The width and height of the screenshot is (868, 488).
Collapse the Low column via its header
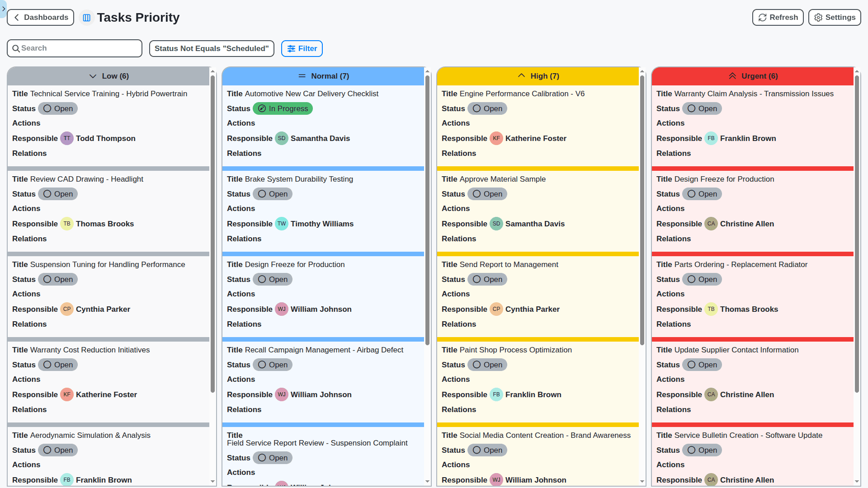[108, 76]
